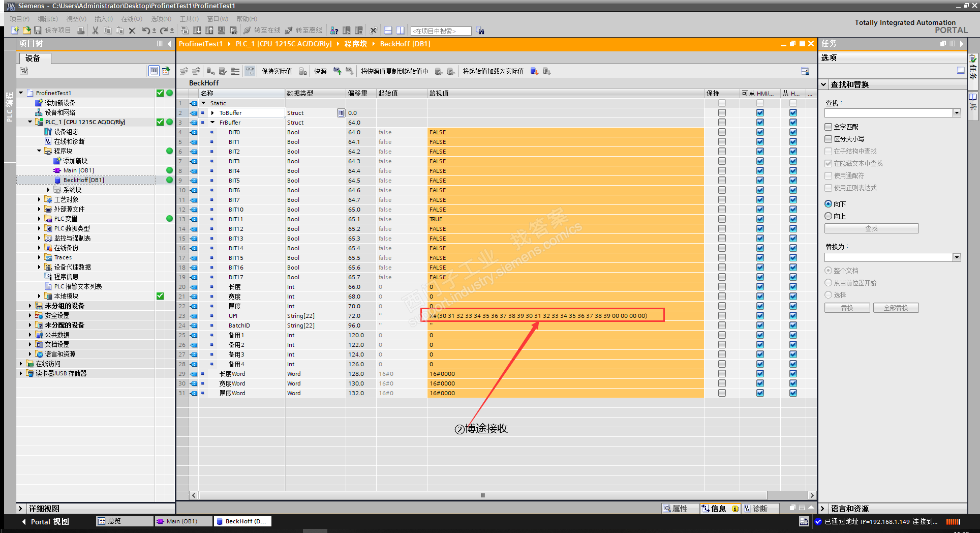
Task: Select BeckHoff [DB1] in project tree
Action: coord(83,180)
